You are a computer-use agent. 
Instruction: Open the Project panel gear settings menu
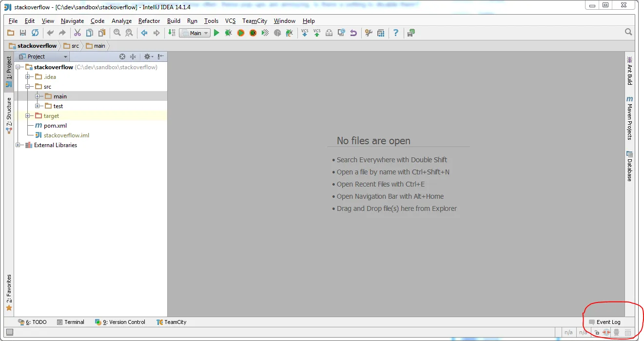[148, 57]
